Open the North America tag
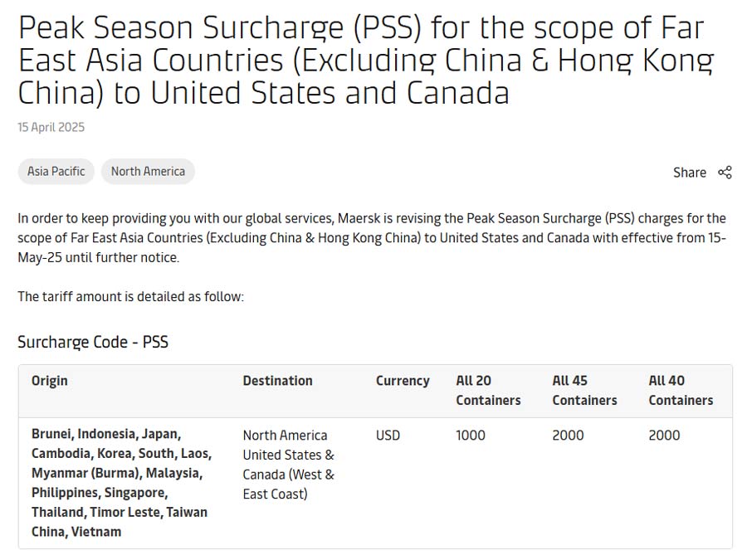The width and height of the screenshot is (747, 560). click(148, 172)
